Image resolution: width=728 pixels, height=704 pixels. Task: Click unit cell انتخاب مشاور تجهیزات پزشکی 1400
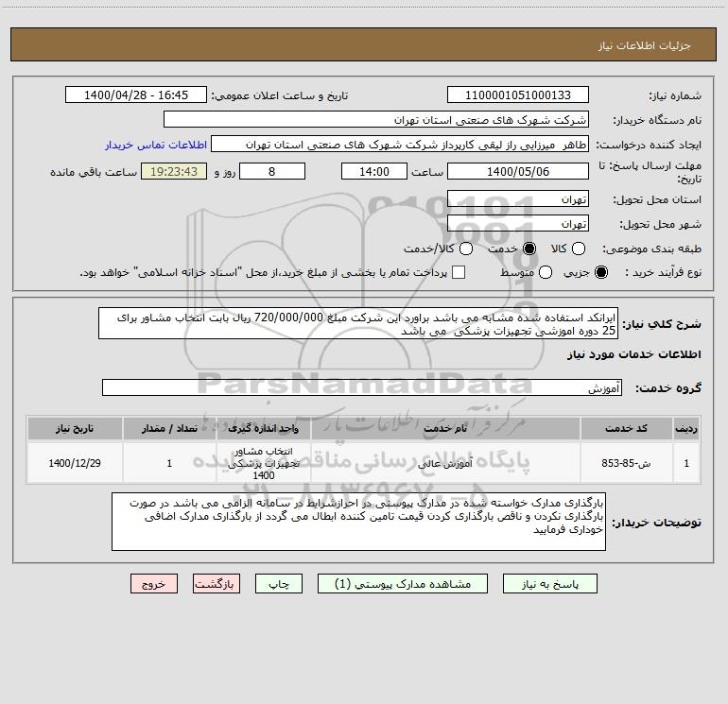pyautogui.click(x=263, y=463)
